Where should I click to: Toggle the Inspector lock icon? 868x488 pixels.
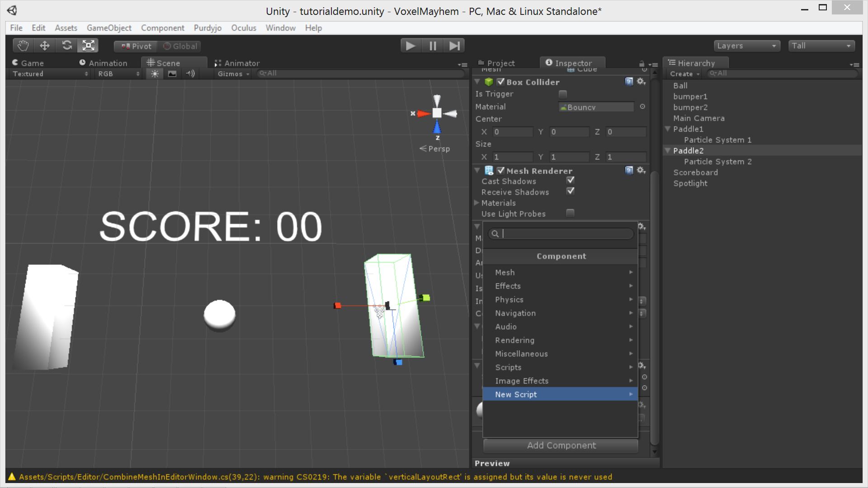(642, 64)
